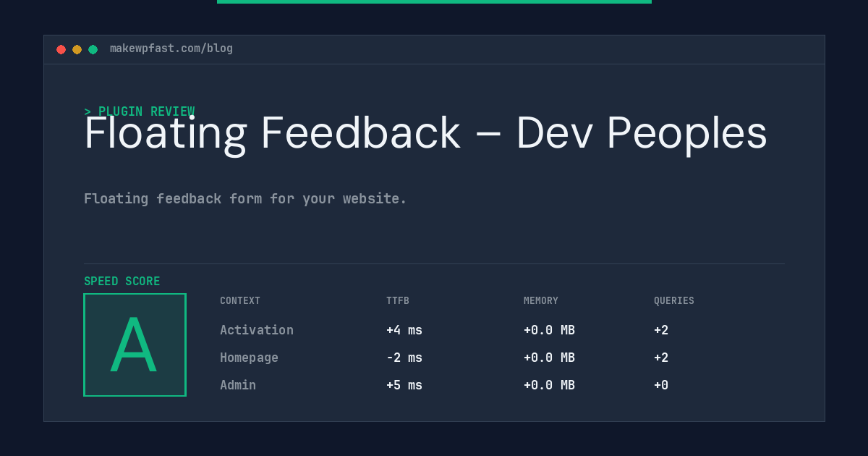Click the makewpfast.com/blog address text
This screenshot has width=868, height=456.
click(x=171, y=48)
